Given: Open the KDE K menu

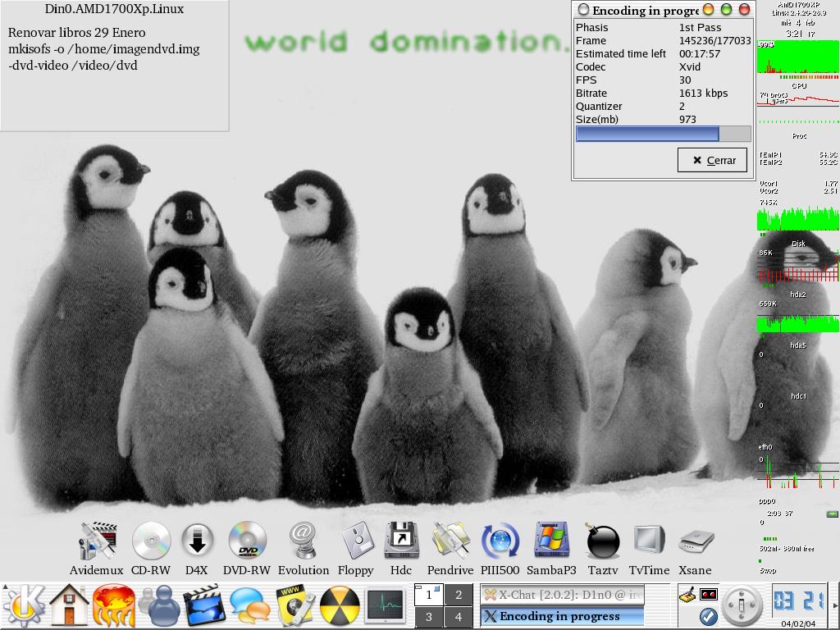Looking at the screenshot, I should (x=22, y=607).
